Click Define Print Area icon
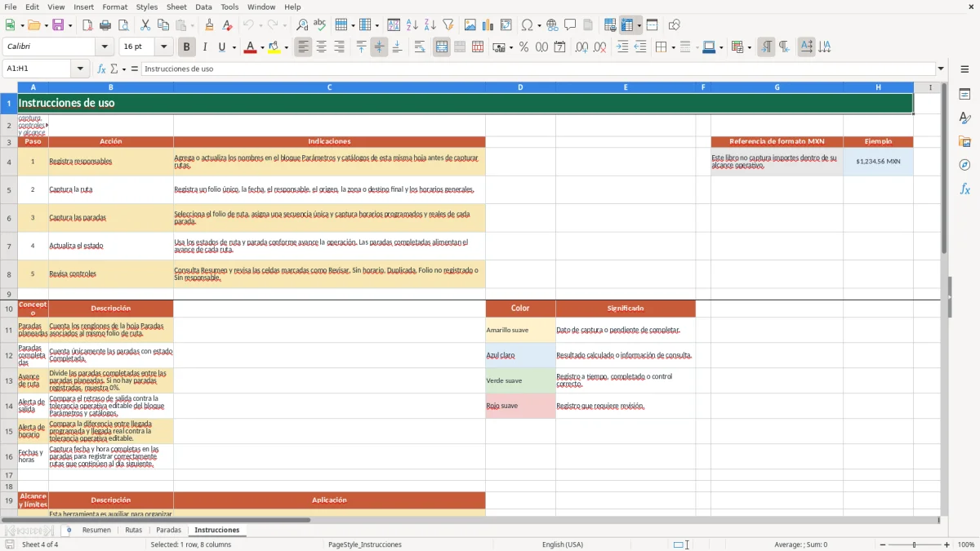 pos(610,25)
